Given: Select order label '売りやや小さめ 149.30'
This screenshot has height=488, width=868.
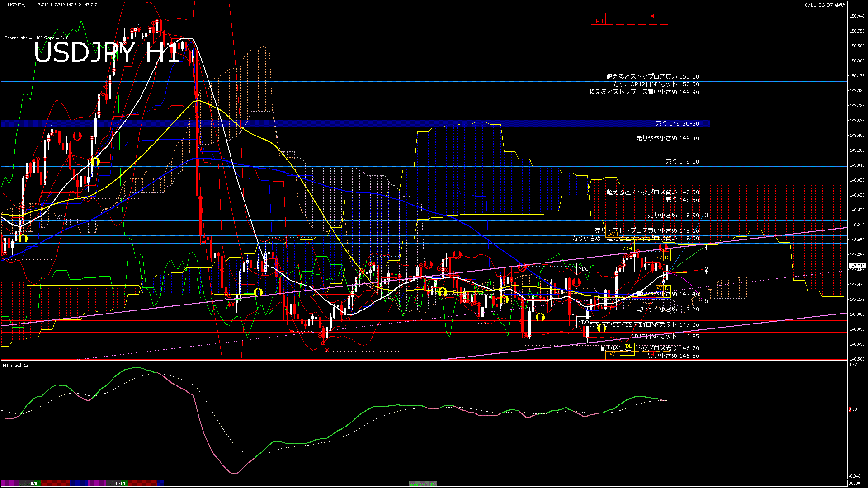Looking at the screenshot, I should click(668, 138).
